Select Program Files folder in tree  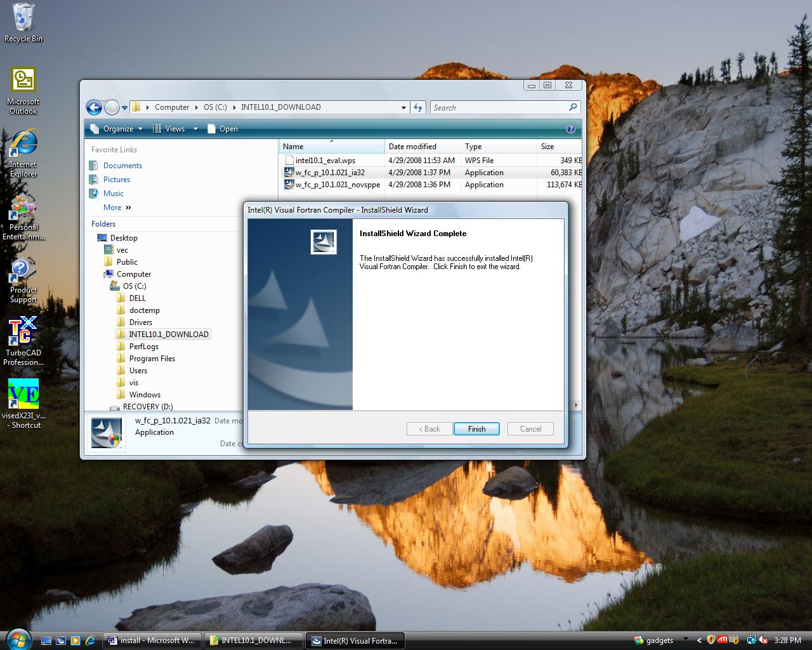(152, 359)
